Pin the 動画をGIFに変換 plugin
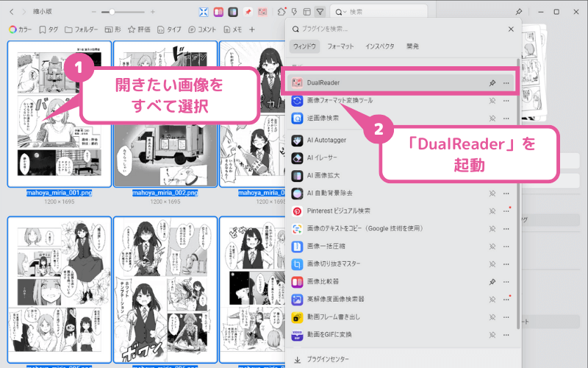 [492, 335]
